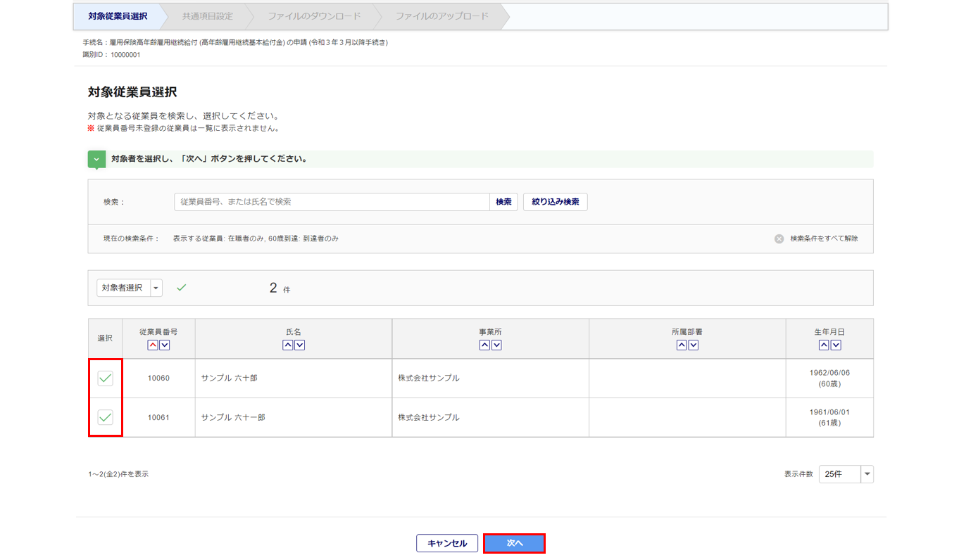Screen dimensions: 971x560
Task: Focus the employee number or name search field
Action: pyautogui.click(x=332, y=202)
